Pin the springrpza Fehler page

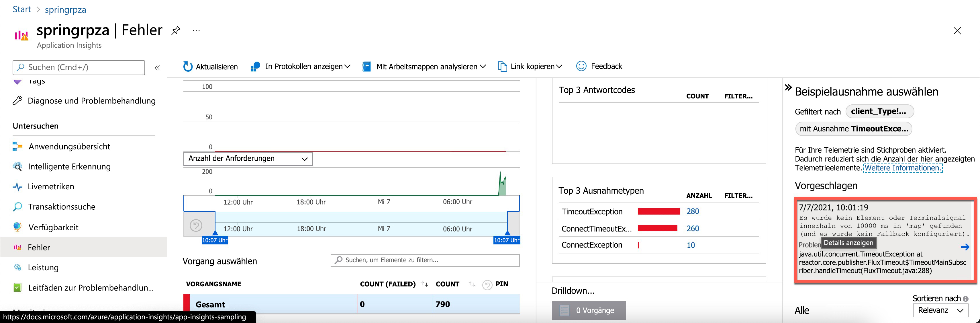pos(176,30)
